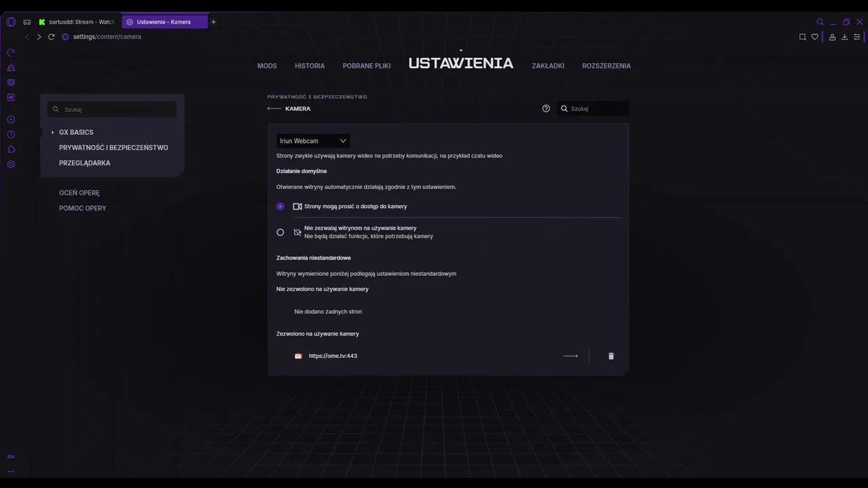Image resolution: width=868 pixels, height=488 pixels.
Task: Click the left panel Szukaj search field
Action: pyautogui.click(x=112, y=109)
